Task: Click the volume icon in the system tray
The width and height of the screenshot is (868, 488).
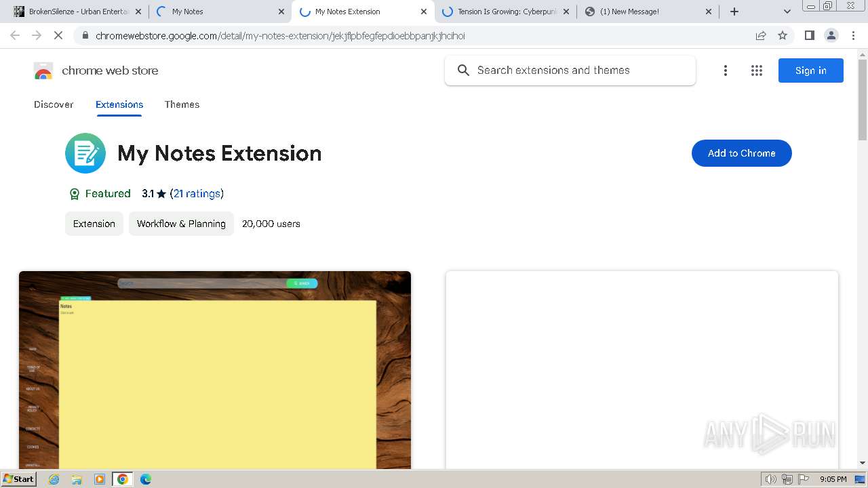Action: point(770,479)
